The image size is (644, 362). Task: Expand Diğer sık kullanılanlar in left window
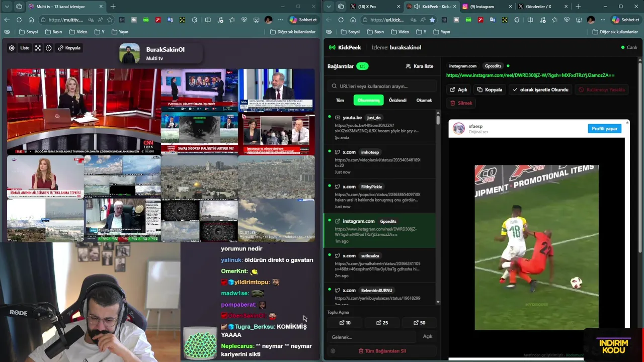pos(293,32)
